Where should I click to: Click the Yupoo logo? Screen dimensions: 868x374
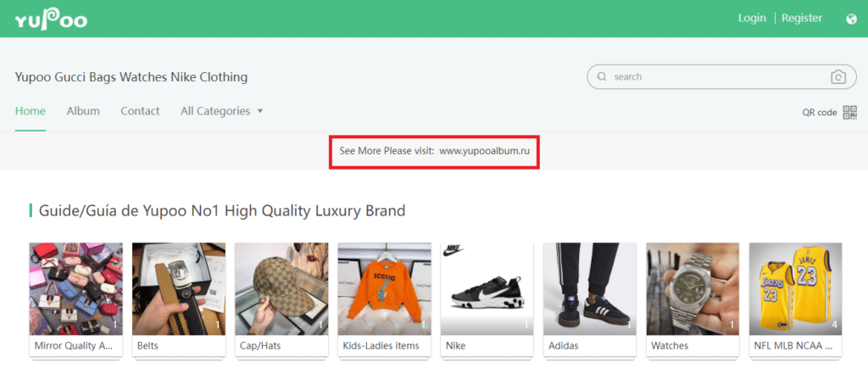(51, 20)
